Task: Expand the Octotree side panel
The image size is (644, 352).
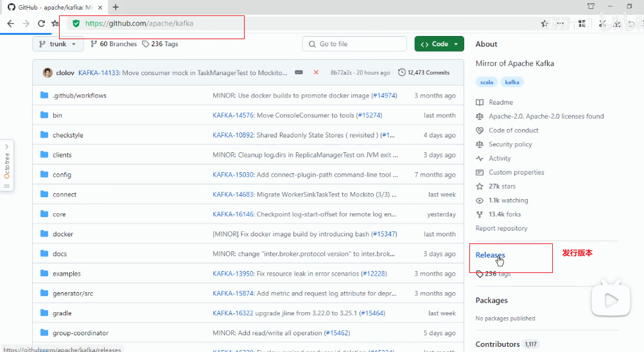Action: point(7,166)
